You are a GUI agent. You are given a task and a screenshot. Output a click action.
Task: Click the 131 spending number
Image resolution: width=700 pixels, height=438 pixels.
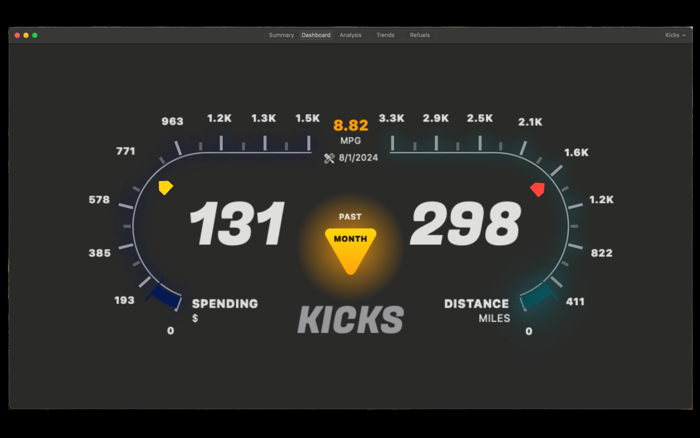click(x=238, y=223)
